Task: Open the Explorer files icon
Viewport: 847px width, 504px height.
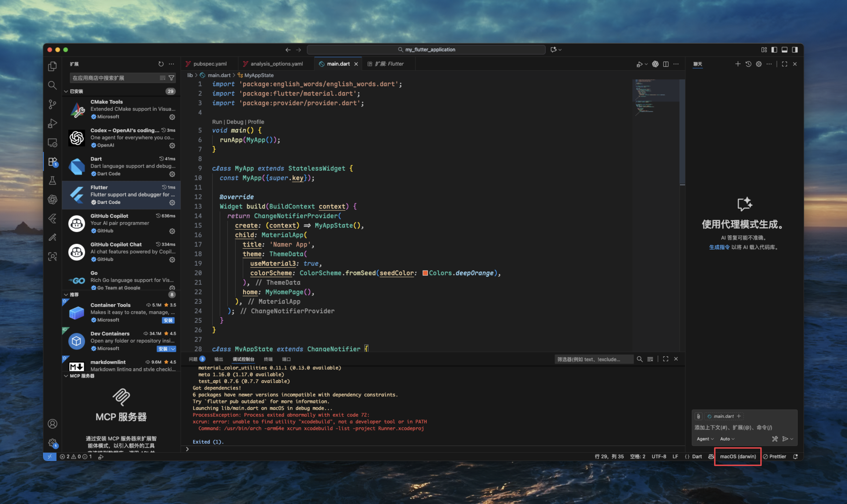Action: click(x=52, y=66)
